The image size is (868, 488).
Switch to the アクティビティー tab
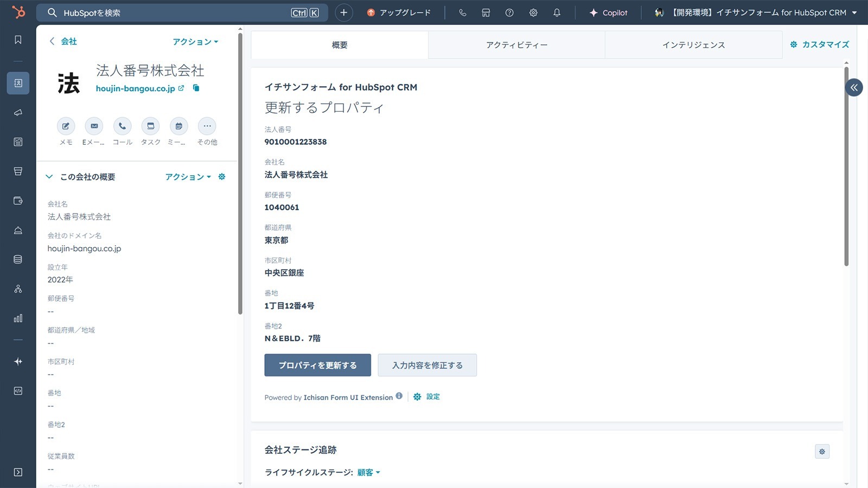coord(516,44)
